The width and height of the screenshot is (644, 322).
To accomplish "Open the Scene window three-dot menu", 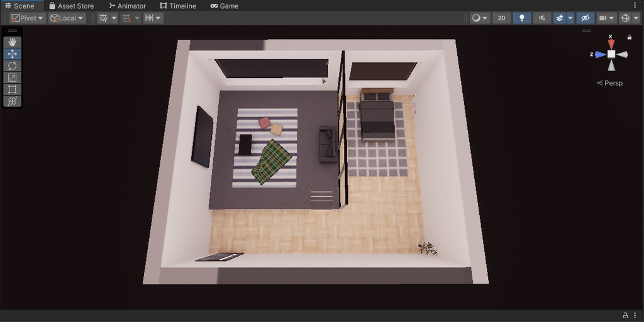I will (635, 5).
